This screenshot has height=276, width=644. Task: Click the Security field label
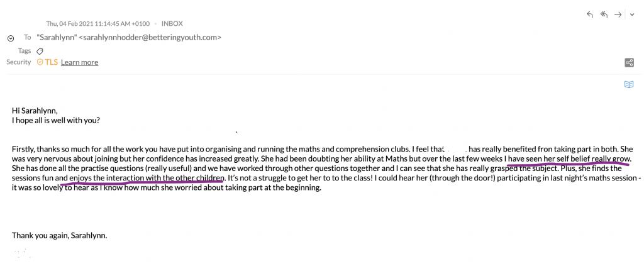(x=18, y=62)
